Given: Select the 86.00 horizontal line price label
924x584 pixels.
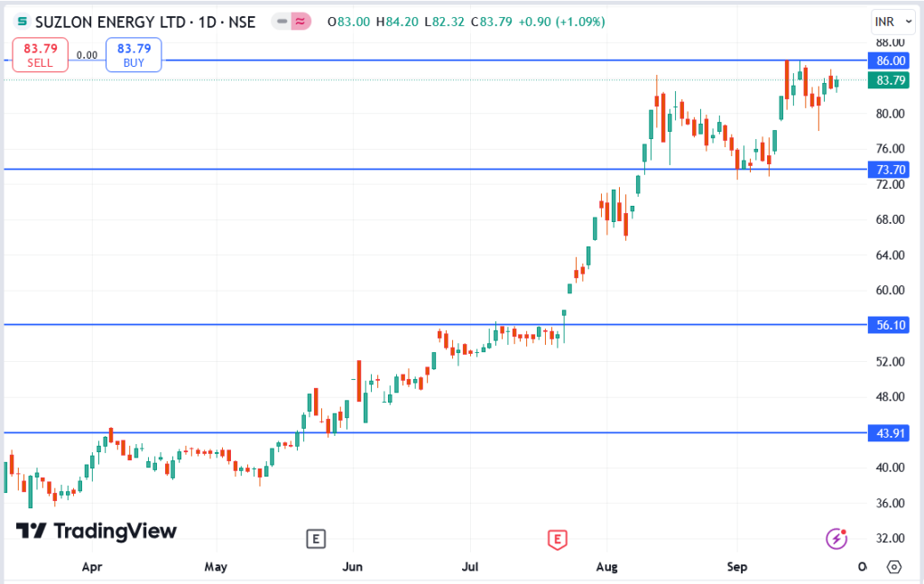Looking at the screenshot, I should (x=889, y=60).
